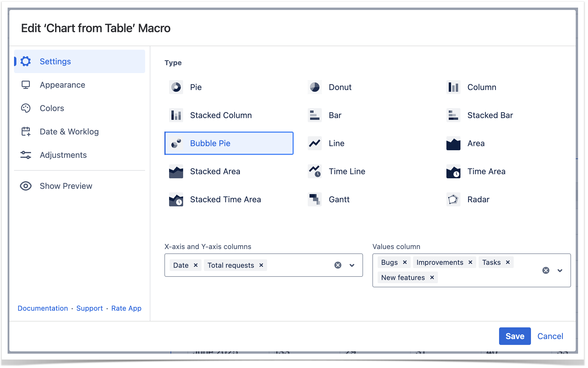Click inside the X-axis columns field
The height and width of the screenshot is (368, 588).
click(298, 265)
